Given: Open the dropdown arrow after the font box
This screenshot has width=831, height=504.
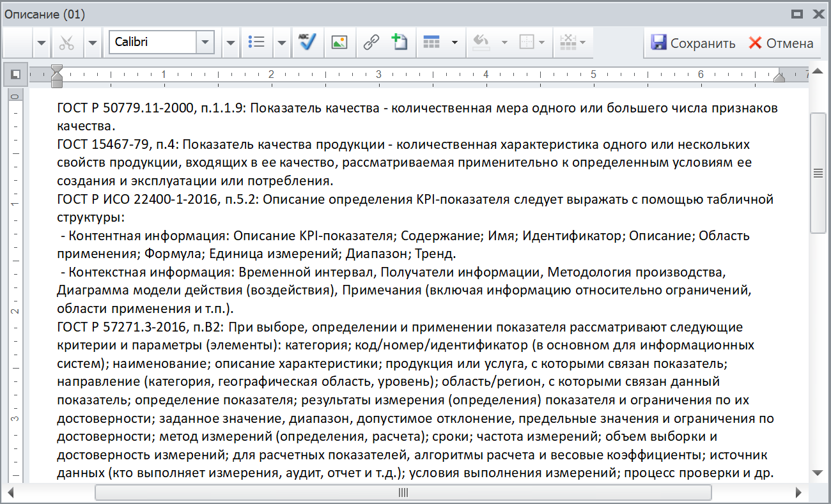Looking at the screenshot, I should 231,43.
